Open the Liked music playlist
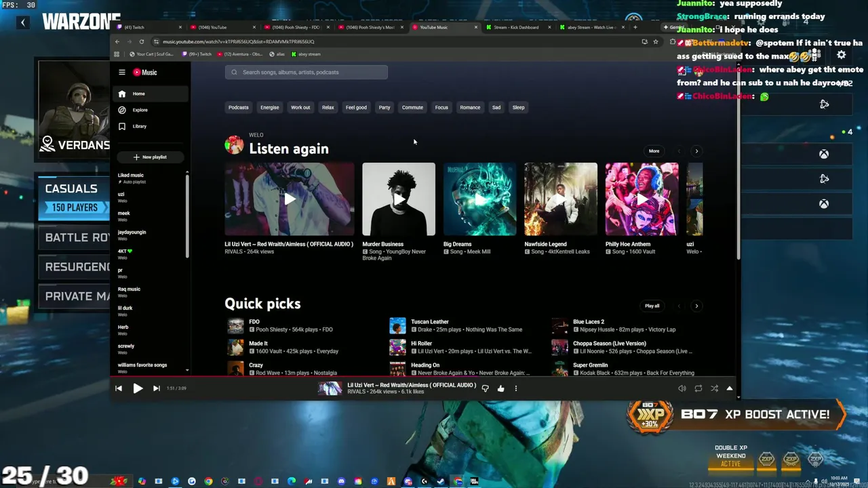 [150, 178]
